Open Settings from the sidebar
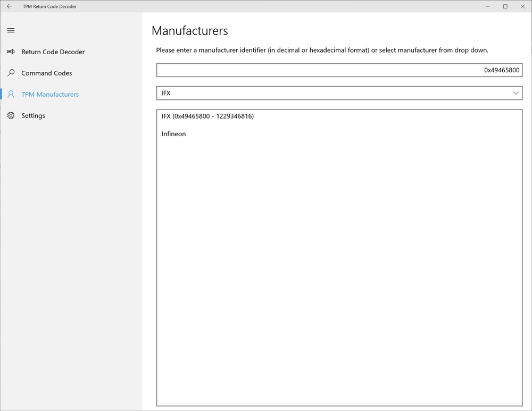 [x=33, y=115]
